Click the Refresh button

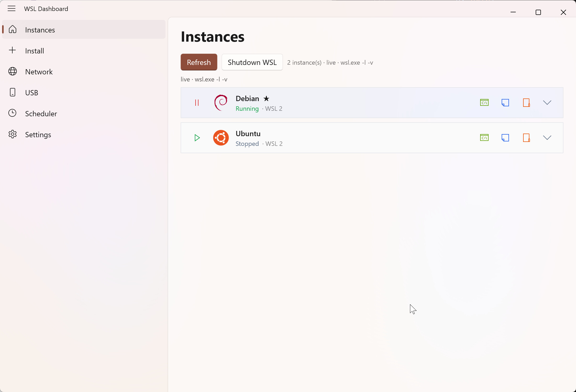tap(199, 62)
